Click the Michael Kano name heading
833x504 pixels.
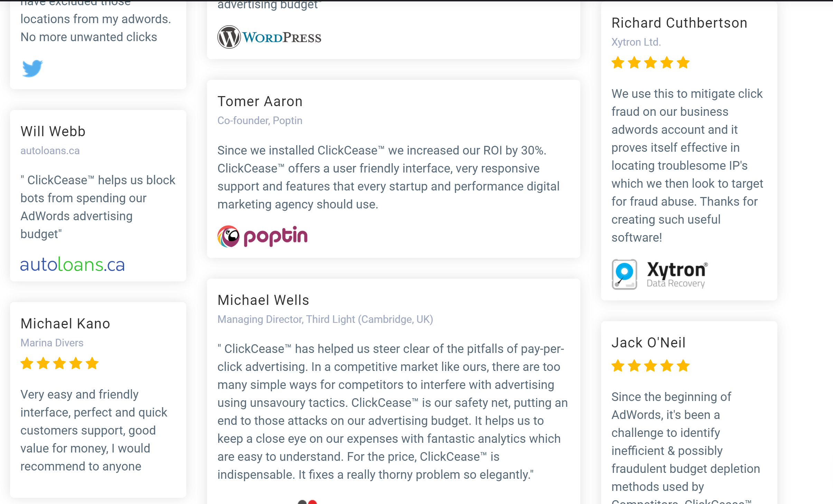coord(65,324)
